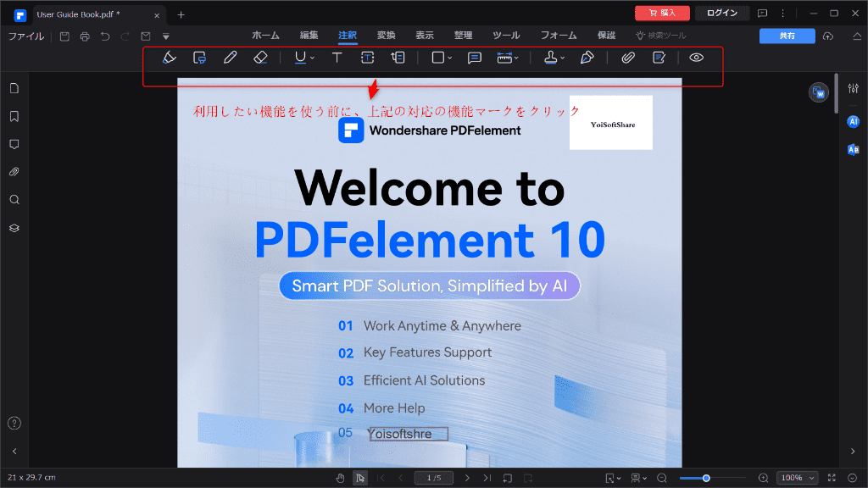
Task: Select the Area highlight tool
Action: [199, 58]
